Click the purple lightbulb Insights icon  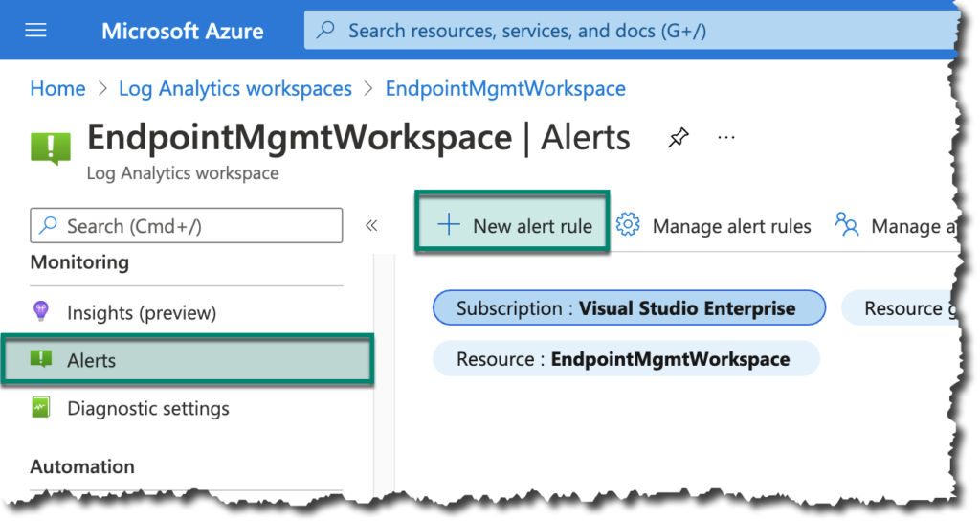[x=41, y=311]
